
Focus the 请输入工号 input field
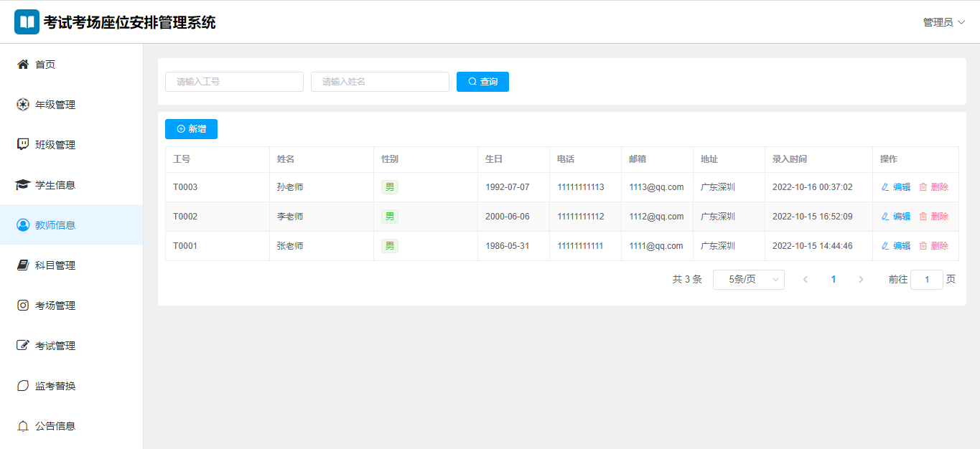(x=234, y=82)
